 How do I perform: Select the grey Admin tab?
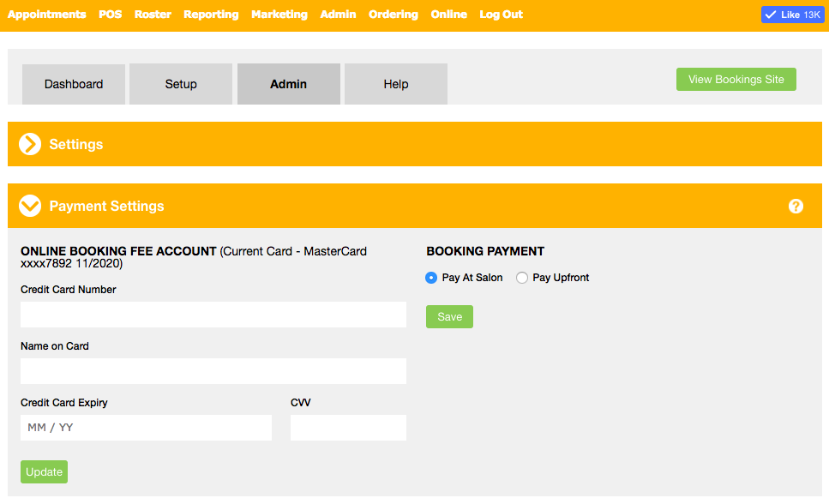(x=289, y=84)
